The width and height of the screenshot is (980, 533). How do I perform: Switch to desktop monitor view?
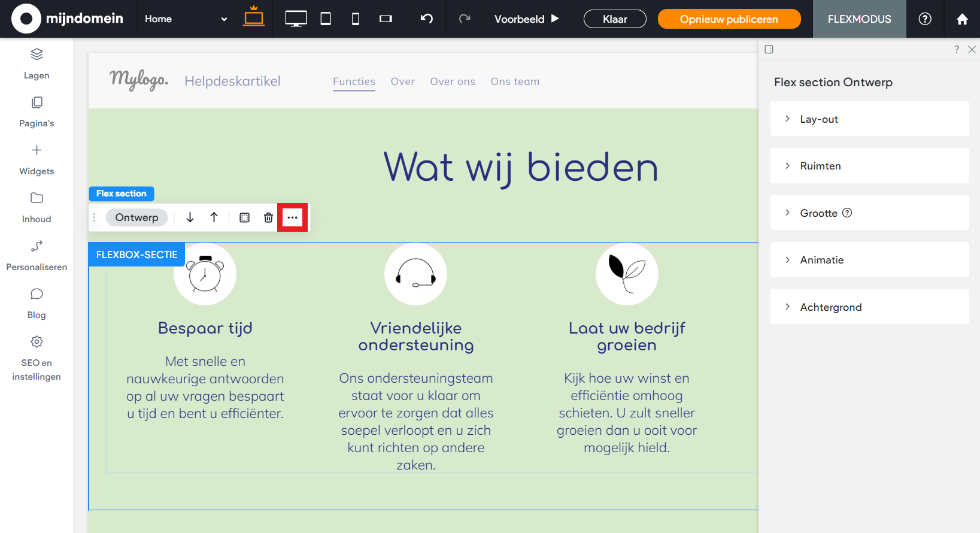tap(296, 19)
